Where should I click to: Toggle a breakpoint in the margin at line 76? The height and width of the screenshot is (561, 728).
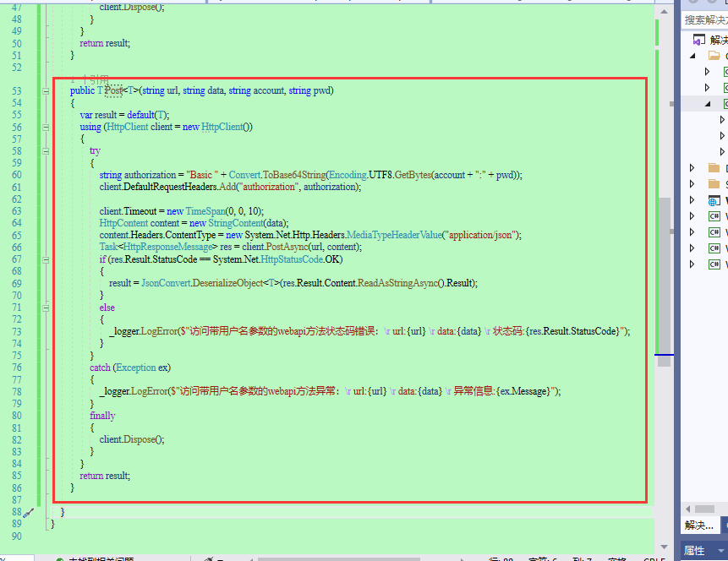[7, 367]
